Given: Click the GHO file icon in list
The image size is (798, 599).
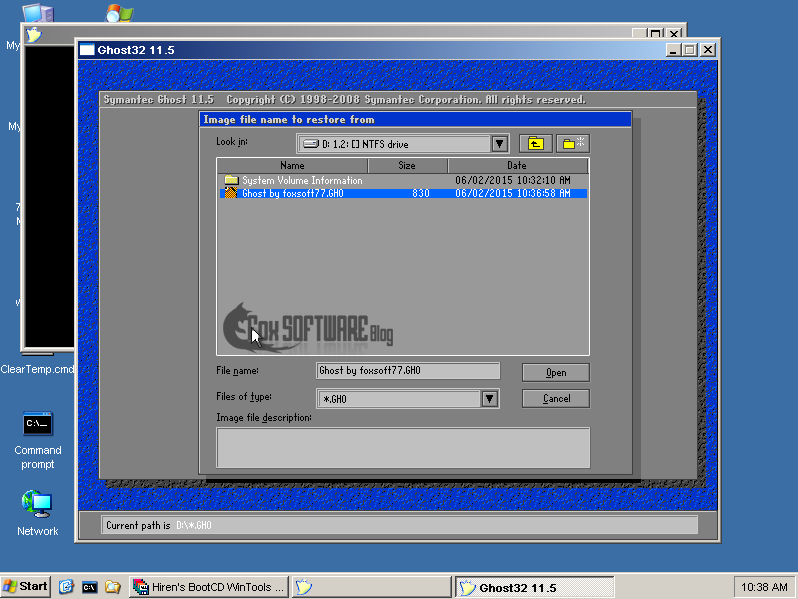Looking at the screenshot, I should click(231, 193).
